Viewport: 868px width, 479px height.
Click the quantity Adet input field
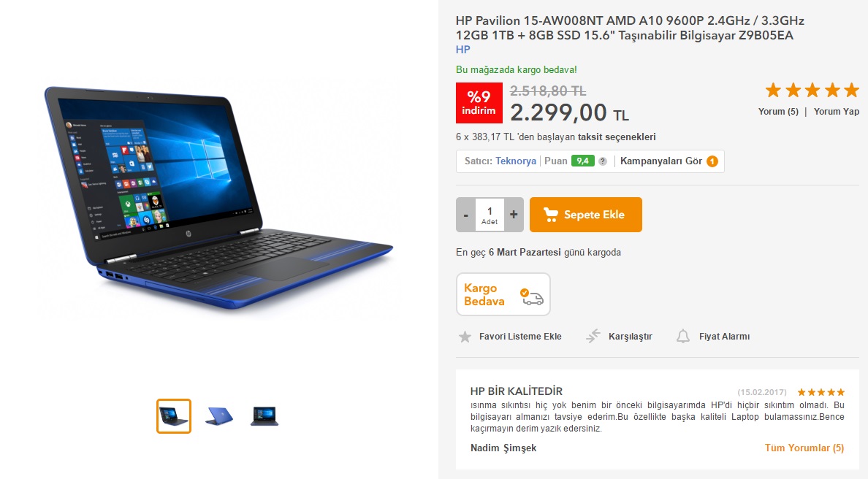[490, 215]
